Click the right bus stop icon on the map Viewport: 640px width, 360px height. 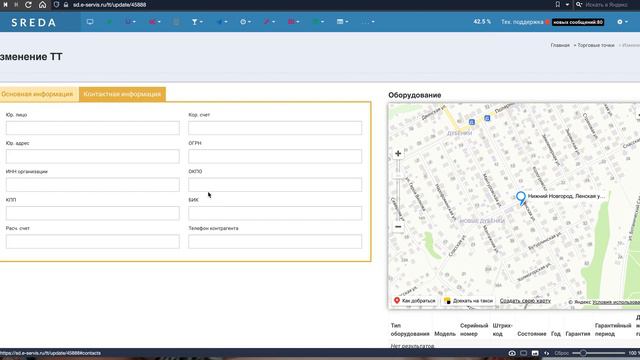pyautogui.click(x=487, y=118)
